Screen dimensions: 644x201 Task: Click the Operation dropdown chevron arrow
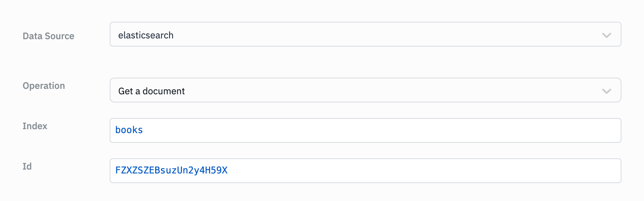[x=606, y=91]
